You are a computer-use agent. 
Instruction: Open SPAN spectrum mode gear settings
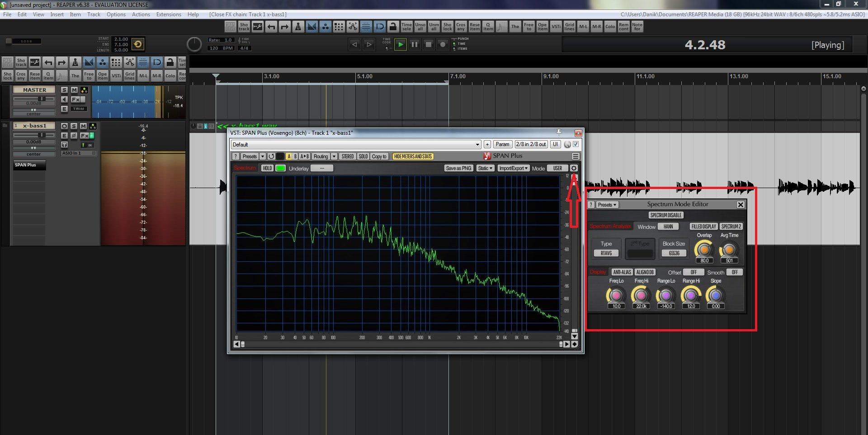(574, 168)
